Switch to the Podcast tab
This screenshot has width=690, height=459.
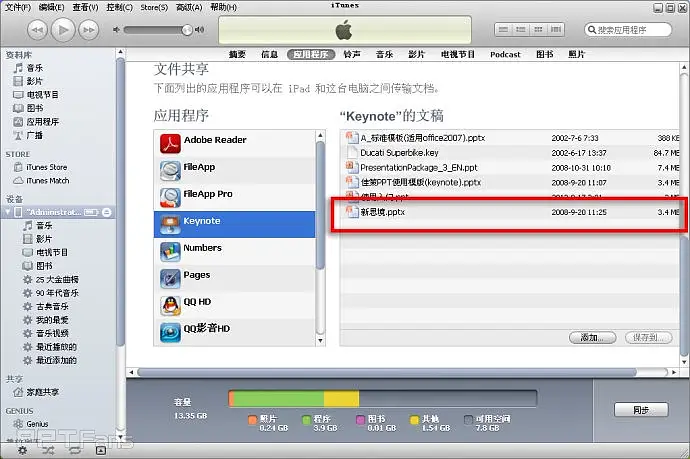[x=505, y=54]
